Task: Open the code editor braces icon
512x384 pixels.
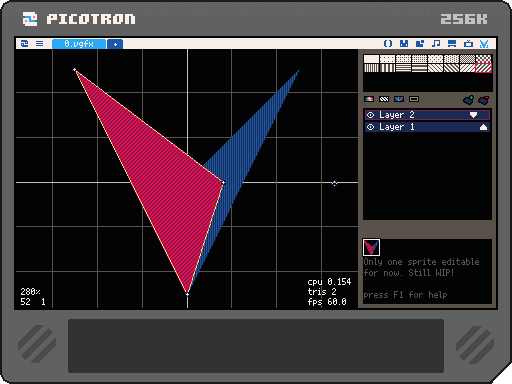Action: [388, 44]
